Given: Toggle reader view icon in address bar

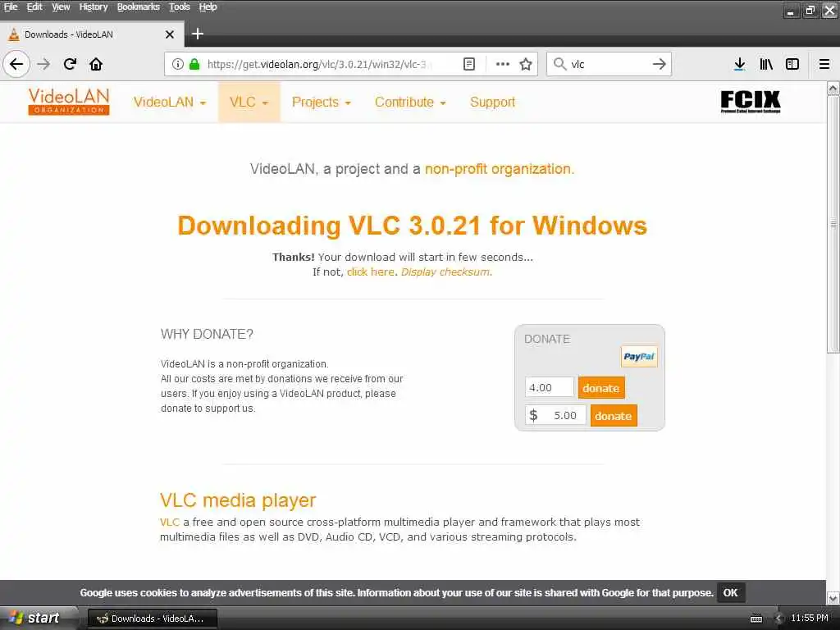Looking at the screenshot, I should click(468, 64).
